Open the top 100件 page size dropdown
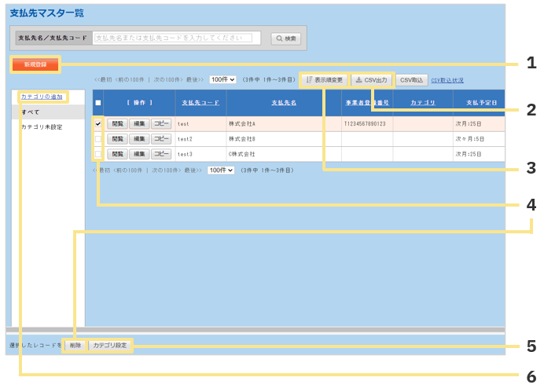The image size is (555, 392). 222,80
